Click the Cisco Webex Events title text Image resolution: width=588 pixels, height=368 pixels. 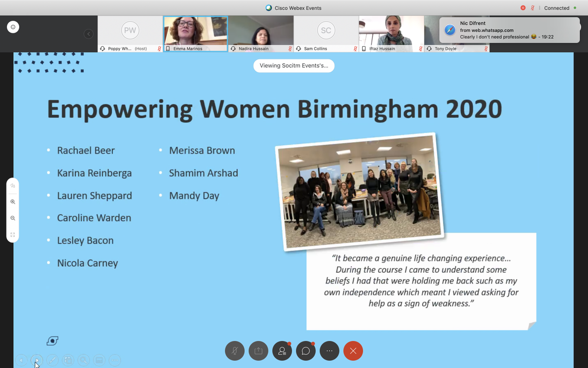pyautogui.click(x=298, y=8)
